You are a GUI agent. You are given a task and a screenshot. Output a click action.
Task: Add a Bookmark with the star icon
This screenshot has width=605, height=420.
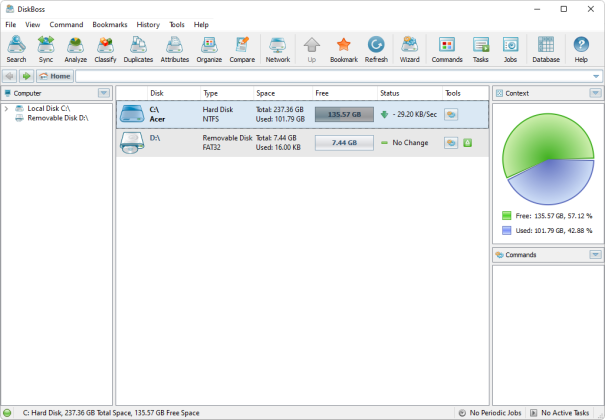point(344,49)
